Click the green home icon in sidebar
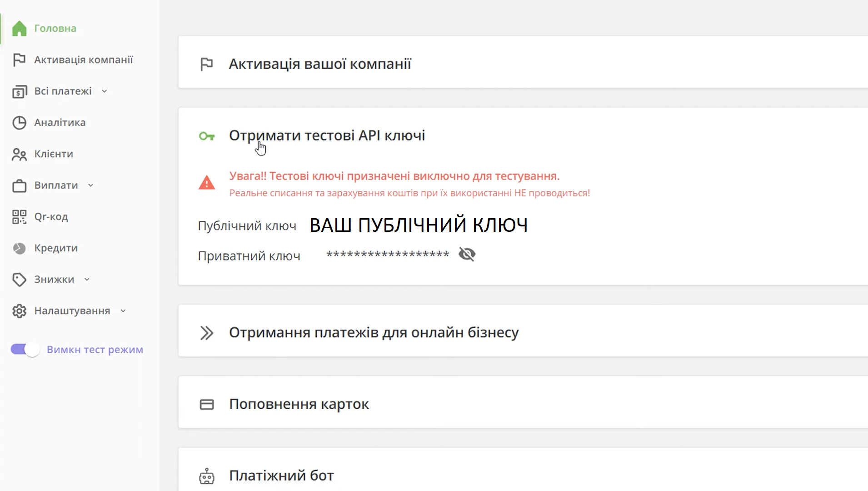The height and width of the screenshot is (491, 868). tap(19, 28)
